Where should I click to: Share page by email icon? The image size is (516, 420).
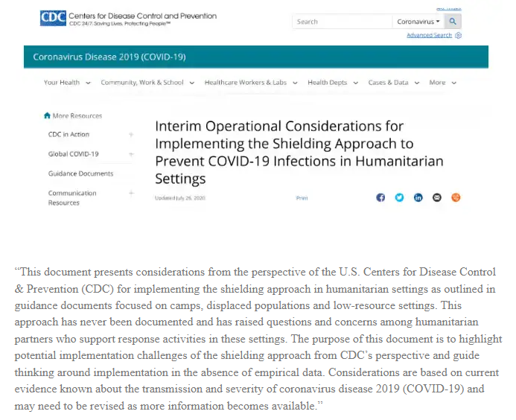tap(436, 197)
